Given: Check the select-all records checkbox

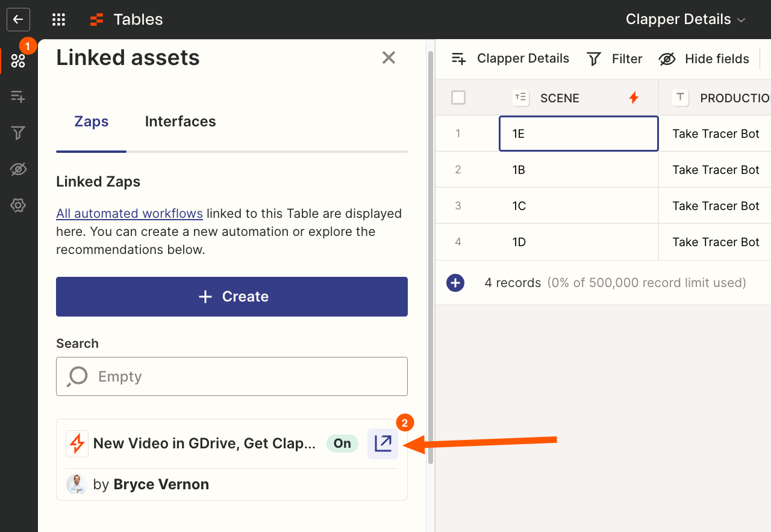Looking at the screenshot, I should (458, 97).
